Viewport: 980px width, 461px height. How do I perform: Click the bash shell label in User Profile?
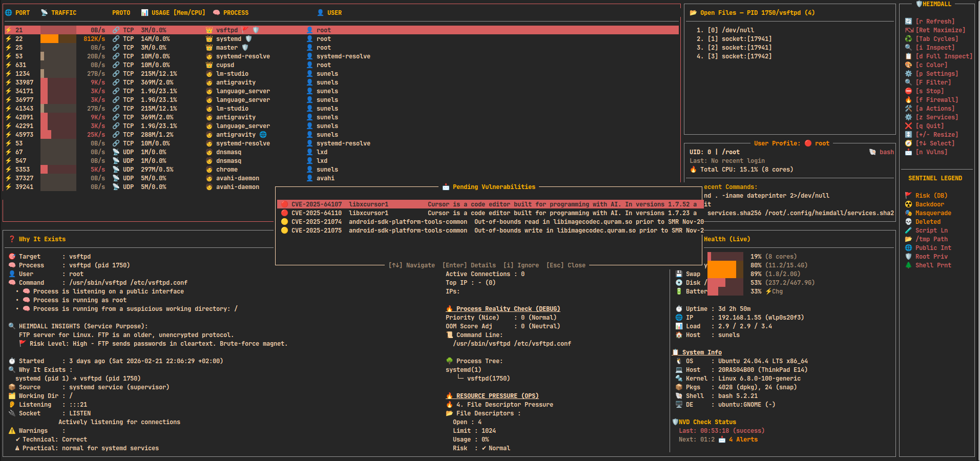[887, 152]
